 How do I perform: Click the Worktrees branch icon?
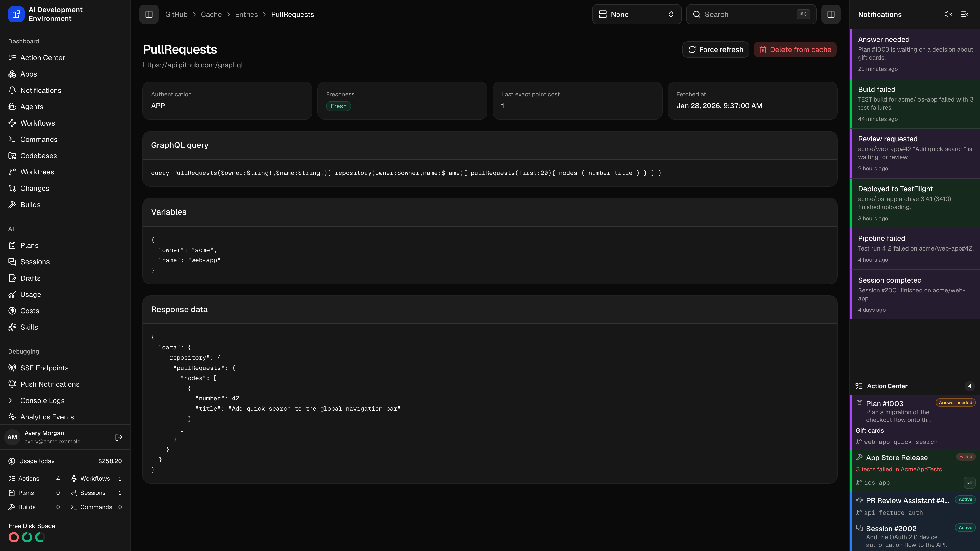pyautogui.click(x=12, y=172)
